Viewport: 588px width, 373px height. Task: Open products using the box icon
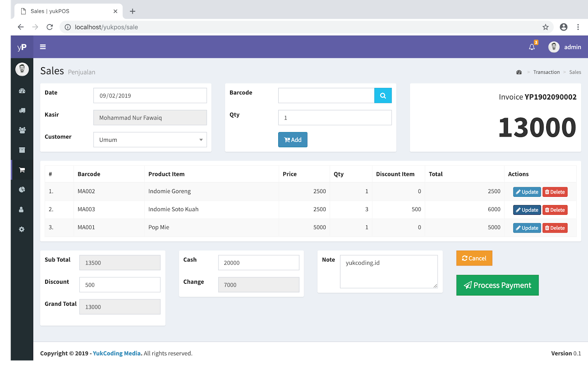(22, 150)
